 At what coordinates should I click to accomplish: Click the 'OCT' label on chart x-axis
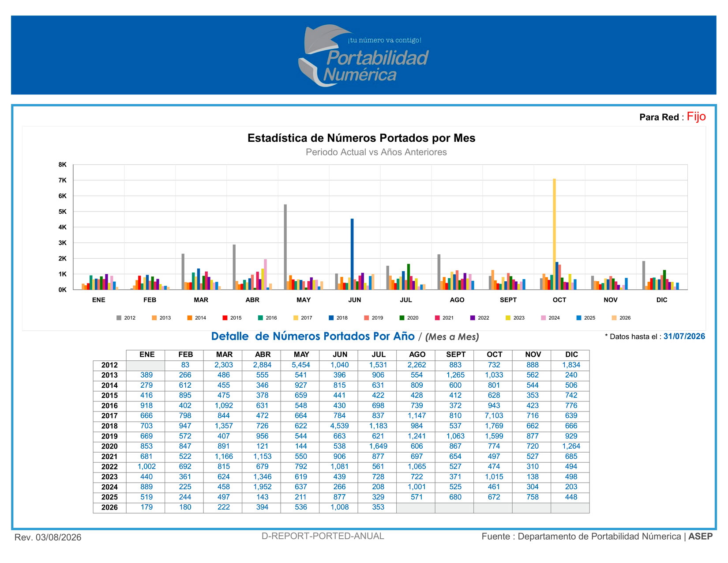(x=559, y=300)
